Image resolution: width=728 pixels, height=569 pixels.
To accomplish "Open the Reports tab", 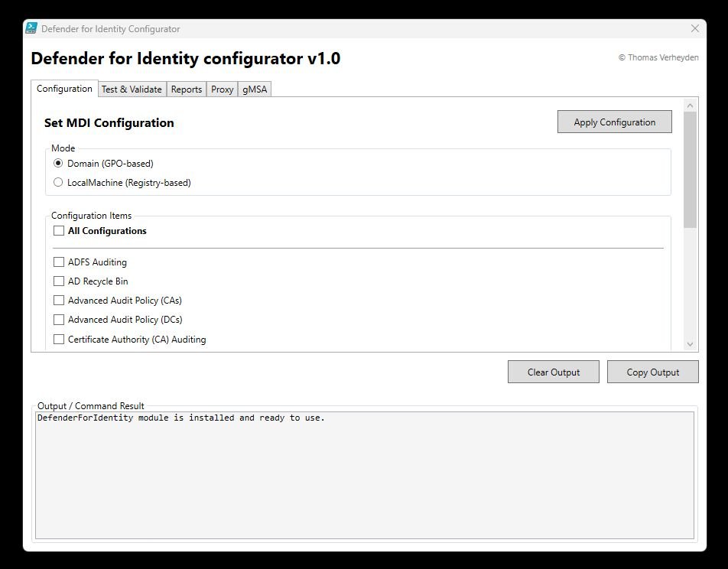I will (186, 89).
